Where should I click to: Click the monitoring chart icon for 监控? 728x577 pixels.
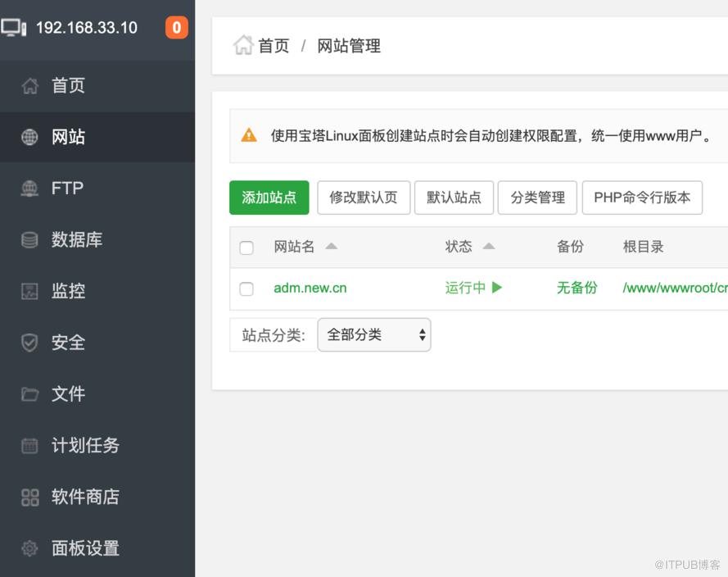[29, 291]
